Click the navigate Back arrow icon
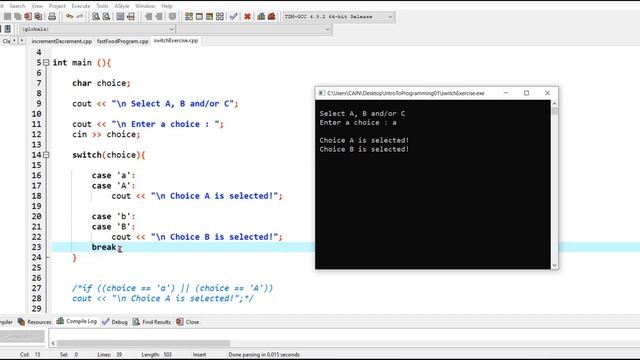Image resolution: width=640 pixels, height=360 pixels. click(148, 17)
